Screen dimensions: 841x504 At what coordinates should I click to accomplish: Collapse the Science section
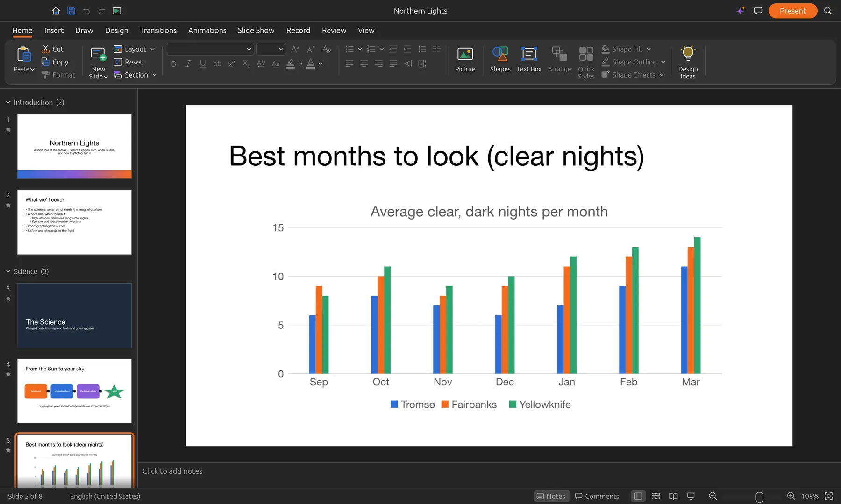coord(8,271)
